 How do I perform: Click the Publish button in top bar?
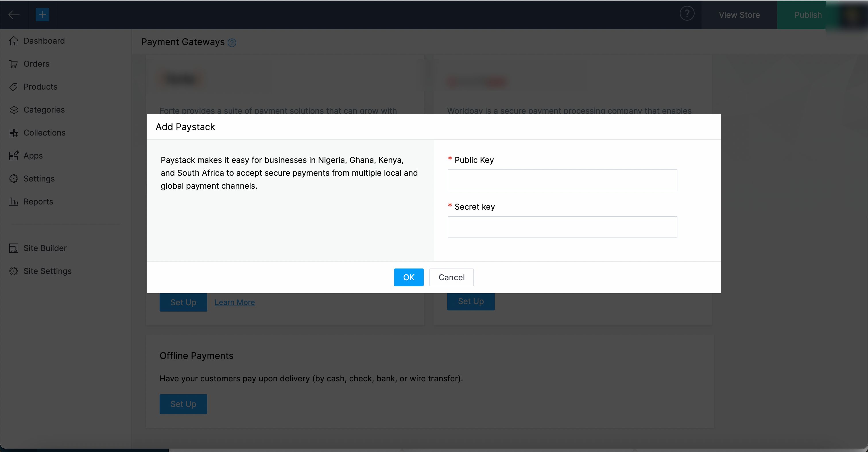click(808, 14)
